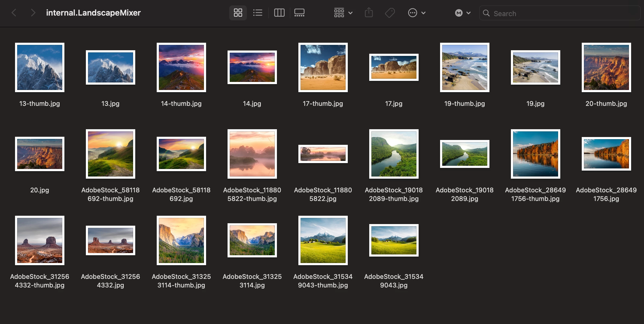The image size is (644, 324).
Task: Select the 13-thumb.jpg mountain thumbnail
Action: tap(40, 67)
